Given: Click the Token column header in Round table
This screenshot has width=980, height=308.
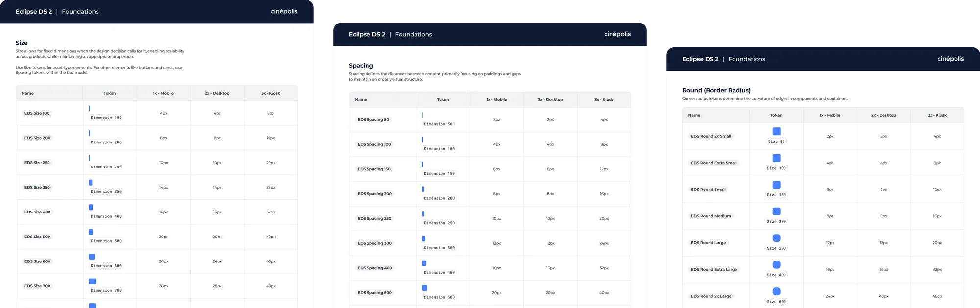Looking at the screenshot, I should pyautogui.click(x=776, y=115).
